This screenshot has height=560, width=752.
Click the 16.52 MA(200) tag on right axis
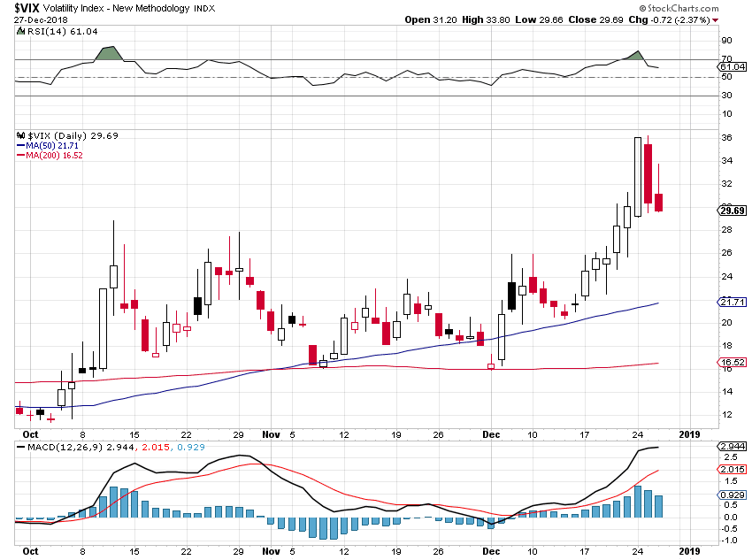pos(733,363)
